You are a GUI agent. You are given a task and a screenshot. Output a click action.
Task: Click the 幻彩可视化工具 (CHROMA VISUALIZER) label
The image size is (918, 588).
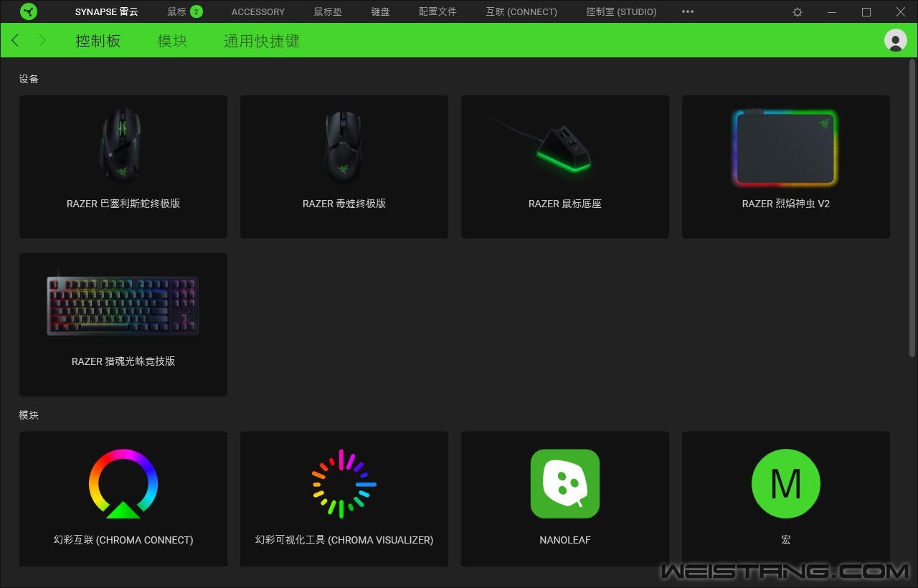click(x=344, y=540)
